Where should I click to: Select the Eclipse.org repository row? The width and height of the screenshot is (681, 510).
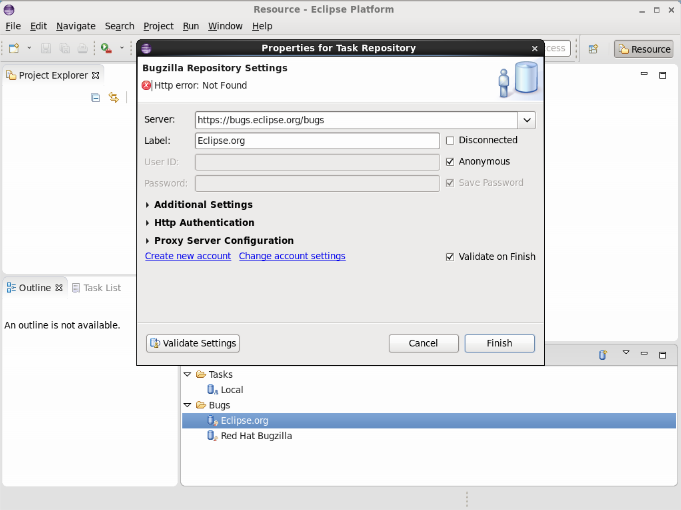tap(429, 421)
